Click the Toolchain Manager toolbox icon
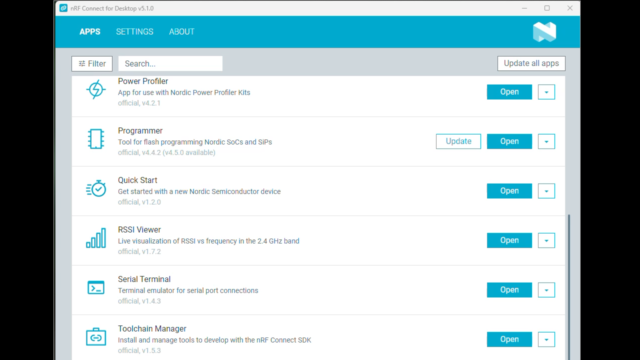Viewport: 640px width, 360px height. (x=96, y=337)
